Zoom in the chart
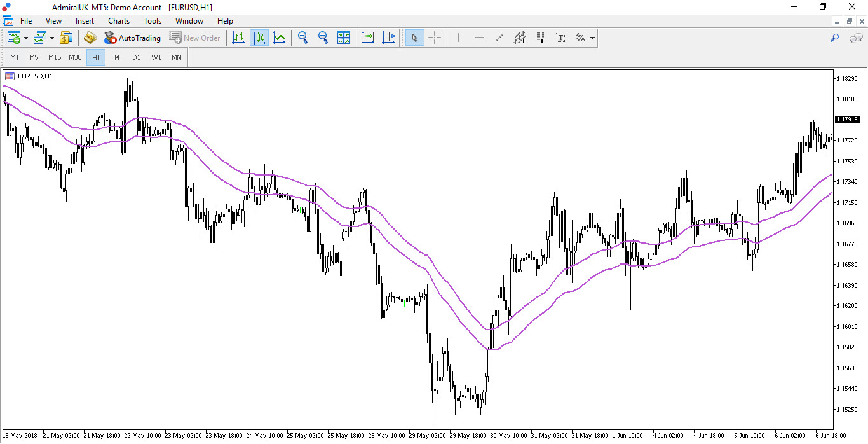 (x=302, y=38)
